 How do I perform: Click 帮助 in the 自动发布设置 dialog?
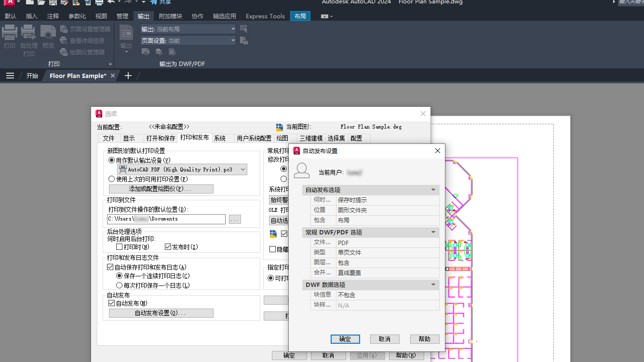425,339
